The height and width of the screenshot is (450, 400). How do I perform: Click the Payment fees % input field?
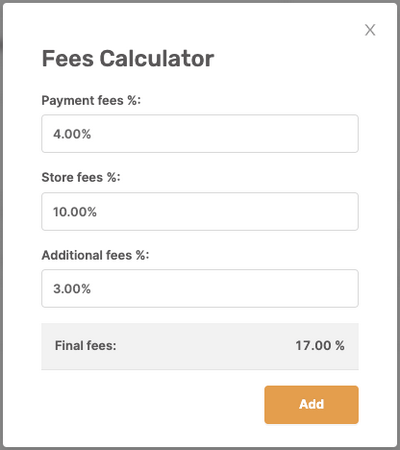point(200,134)
